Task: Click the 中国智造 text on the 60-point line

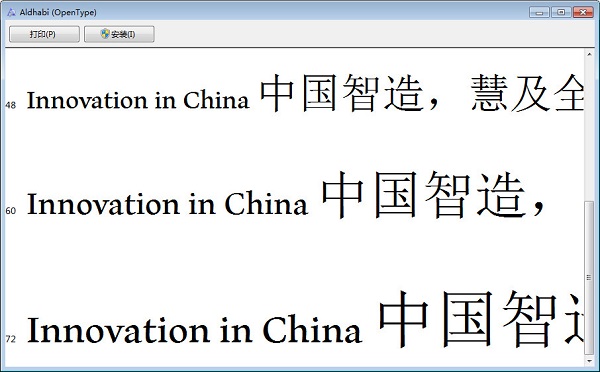Action: 424,195
